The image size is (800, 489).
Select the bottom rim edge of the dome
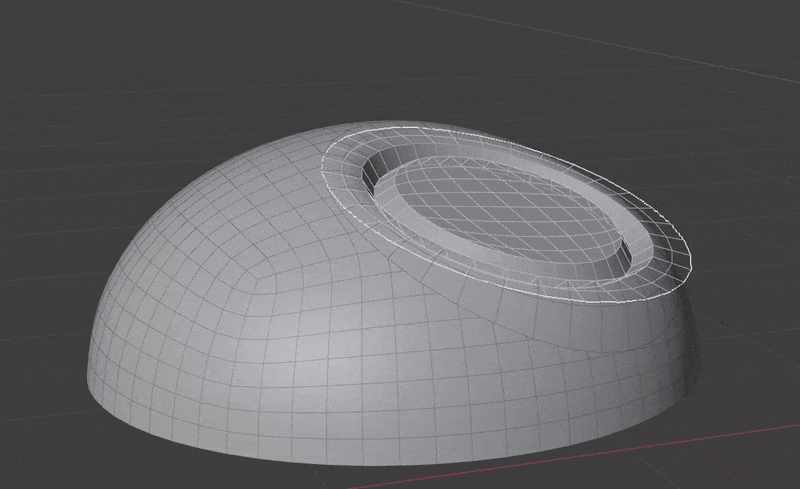point(300,437)
